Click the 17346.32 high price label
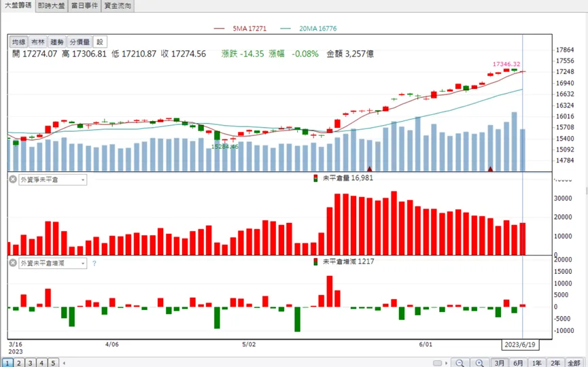The height and width of the screenshot is (367, 588). point(506,64)
